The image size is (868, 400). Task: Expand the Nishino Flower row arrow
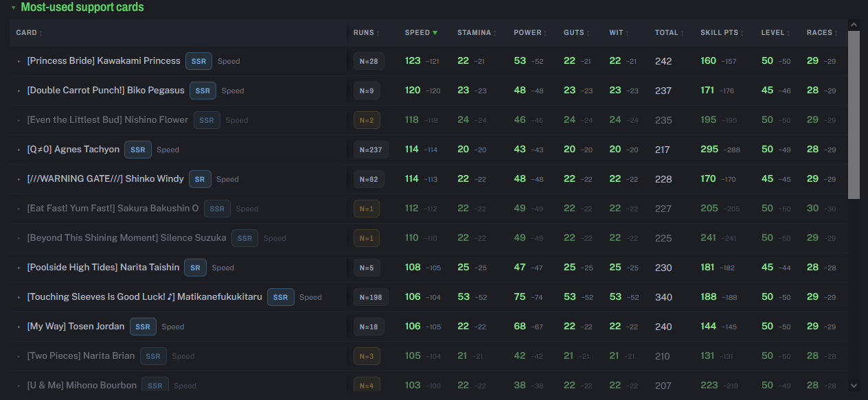(x=19, y=120)
